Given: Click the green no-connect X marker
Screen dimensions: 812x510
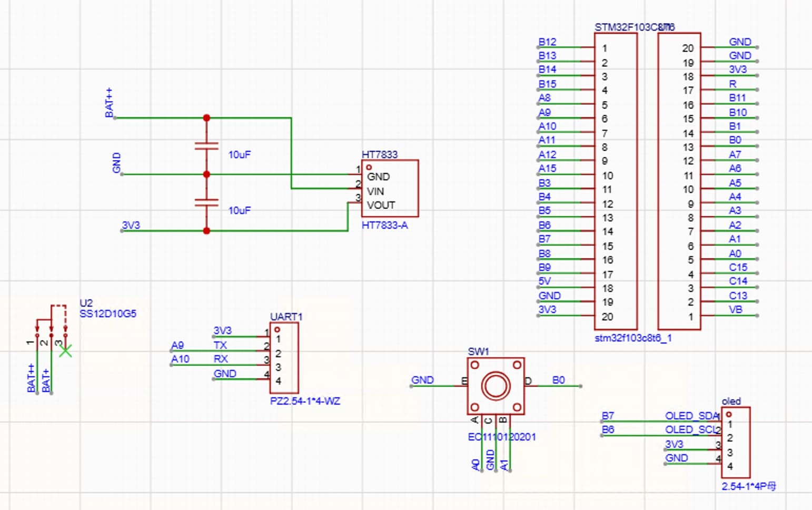Looking at the screenshot, I should pyautogui.click(x=65, y=350).
